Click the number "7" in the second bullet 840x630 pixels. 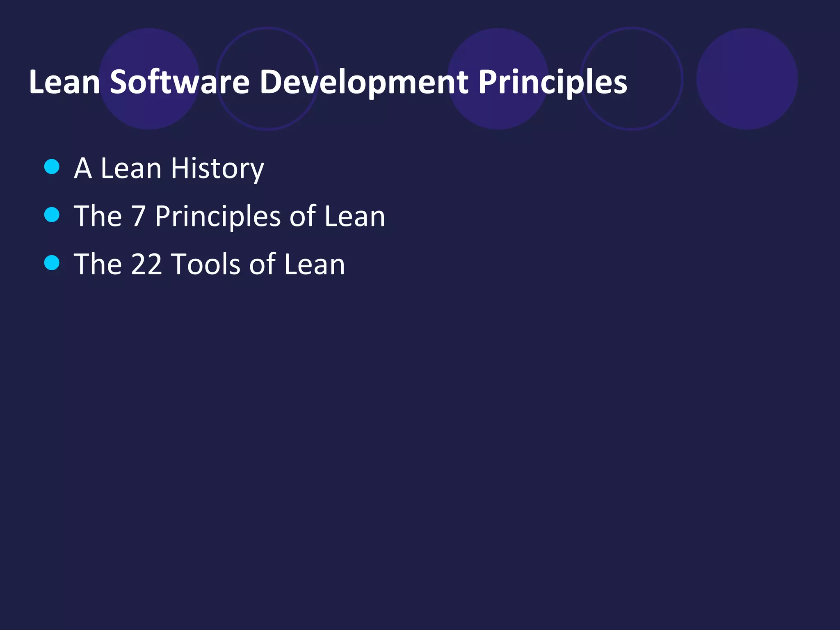[x=138, y=216]
